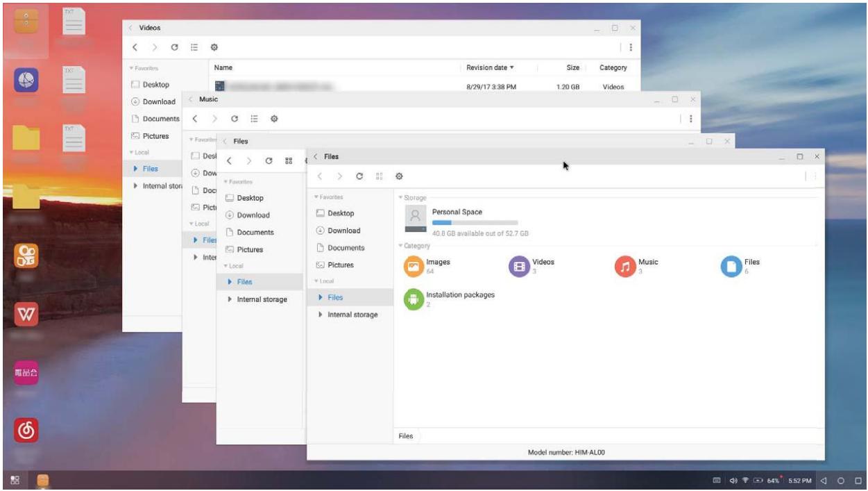Open the WPS Office desktop icon
This screenshot has height=491, width=868.
click(x=26, y=315)
